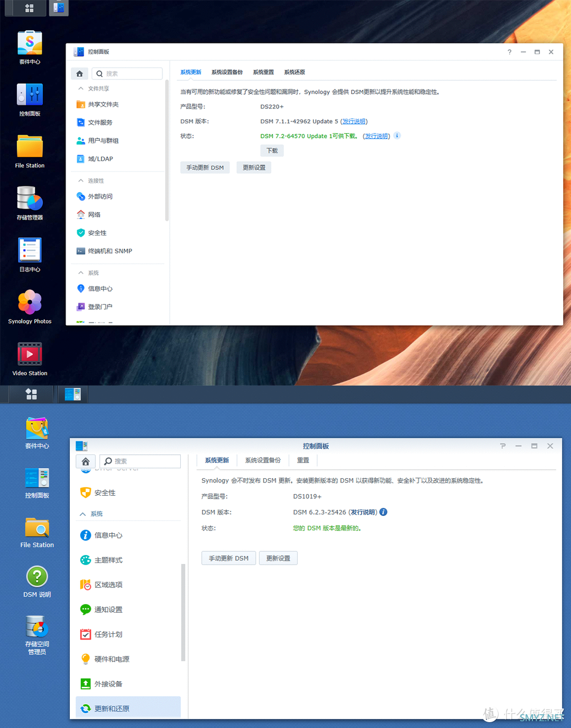Click info icon beside DSM 6.2.3 version

[x=383, y=512]
